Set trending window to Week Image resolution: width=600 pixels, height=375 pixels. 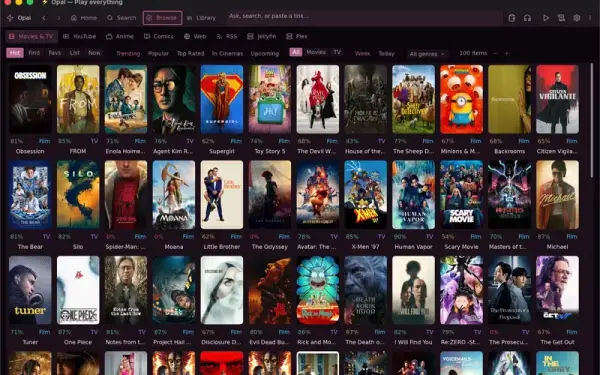[x=362, y=54]
